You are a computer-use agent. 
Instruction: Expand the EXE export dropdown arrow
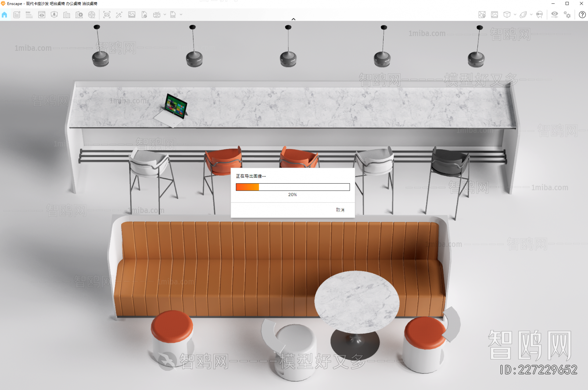click(x=181, y=15)
